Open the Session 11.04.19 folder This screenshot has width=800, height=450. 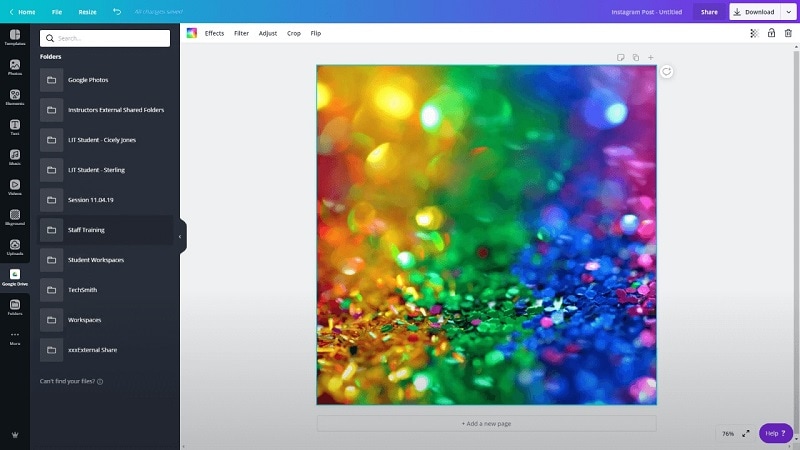pos(105,200)
